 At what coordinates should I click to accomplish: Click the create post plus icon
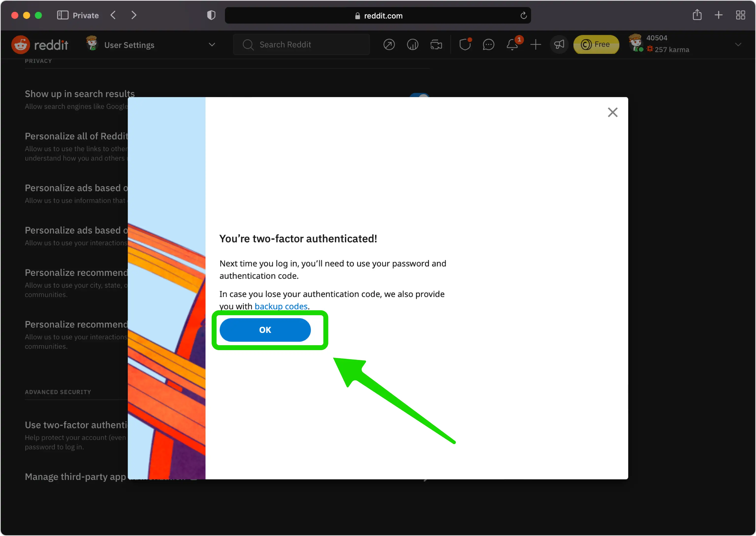click(x=535, y=45)
